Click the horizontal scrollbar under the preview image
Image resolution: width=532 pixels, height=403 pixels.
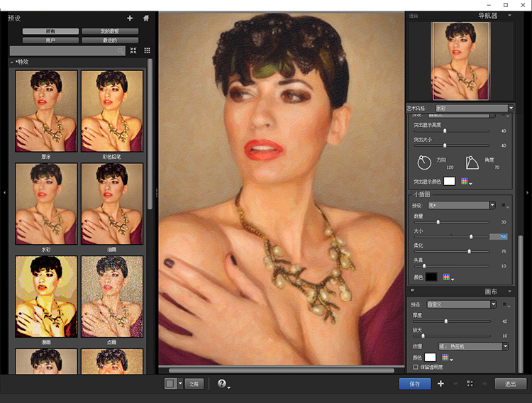pyautogui.click(x=282, y=370)
